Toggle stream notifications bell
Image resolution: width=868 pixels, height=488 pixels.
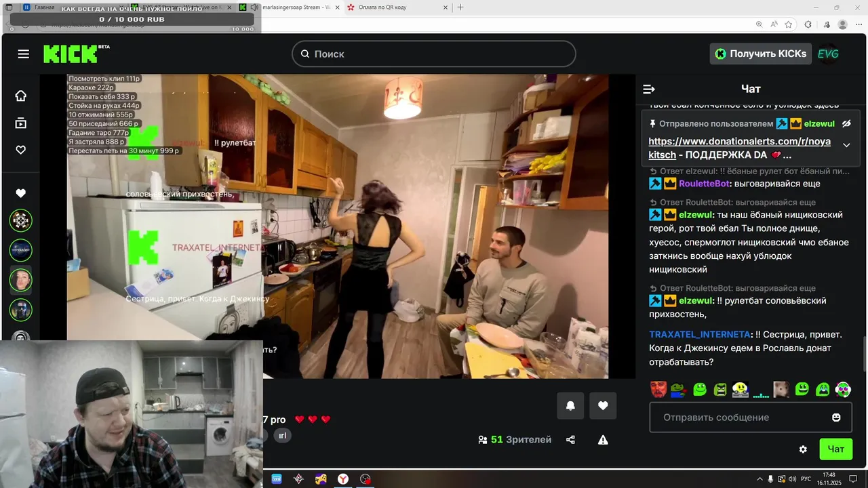point(570,406)
